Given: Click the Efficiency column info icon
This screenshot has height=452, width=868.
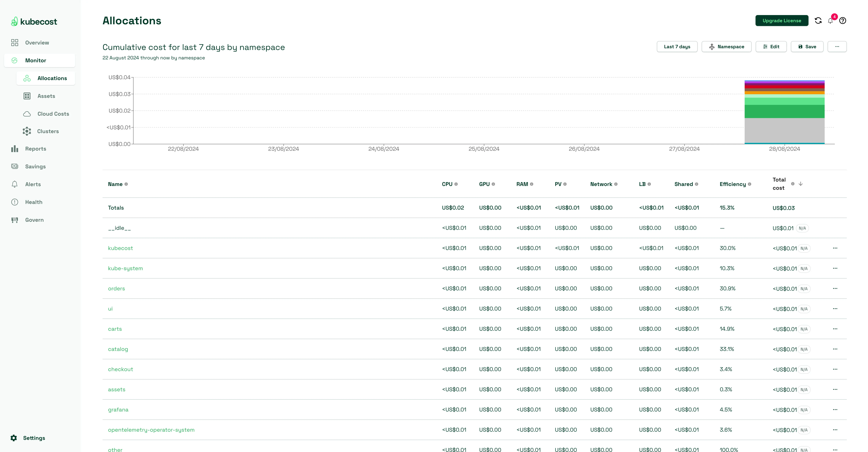Looking at the screenshot, I should [x=749, y=184].
